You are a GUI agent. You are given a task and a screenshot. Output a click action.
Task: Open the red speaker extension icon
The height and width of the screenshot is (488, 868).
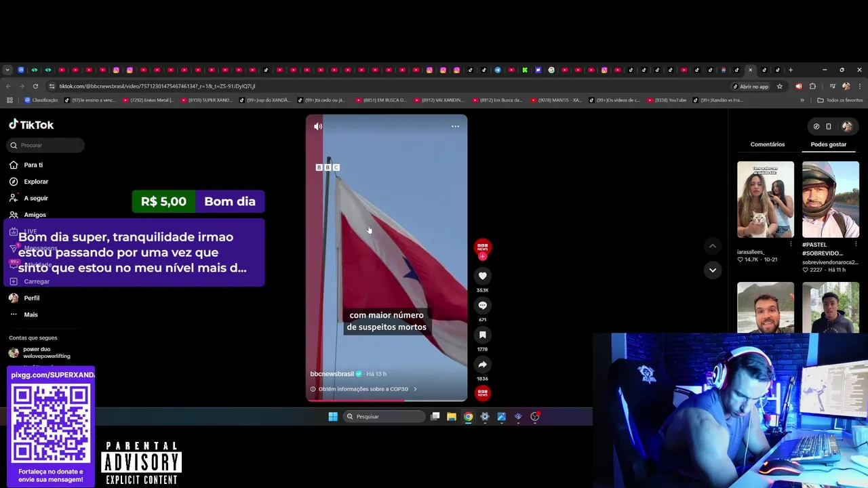[x=798, y=86]
